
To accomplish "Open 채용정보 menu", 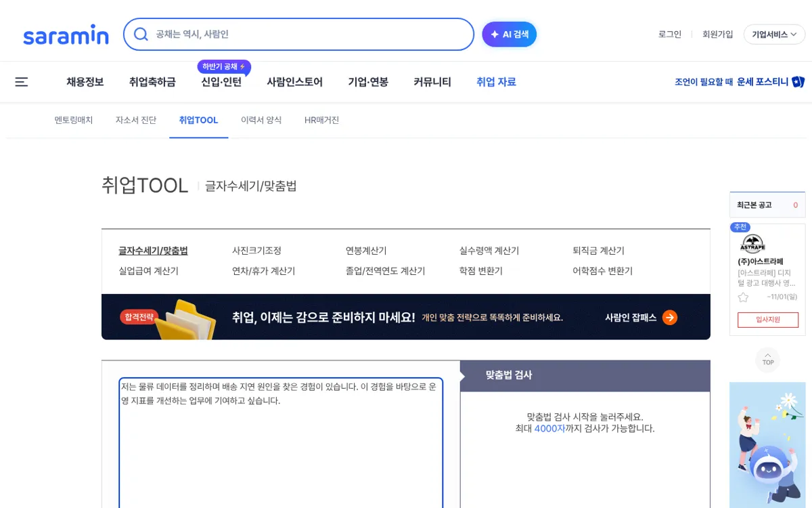I will pyautogui.click(x=85, y=82).
